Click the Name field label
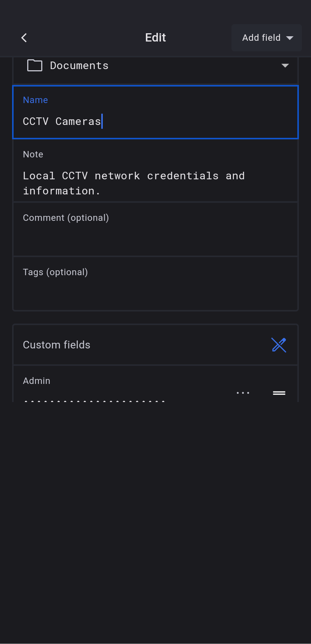This screenshot has height=644, width=311. [36, 100]
